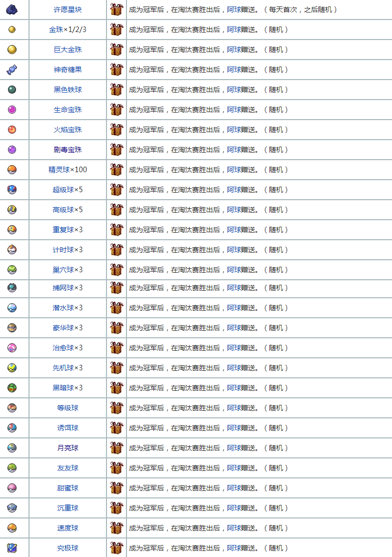Open the 剧毒宝珠 link
Screen dimensions: 392x557
point(68,150)
